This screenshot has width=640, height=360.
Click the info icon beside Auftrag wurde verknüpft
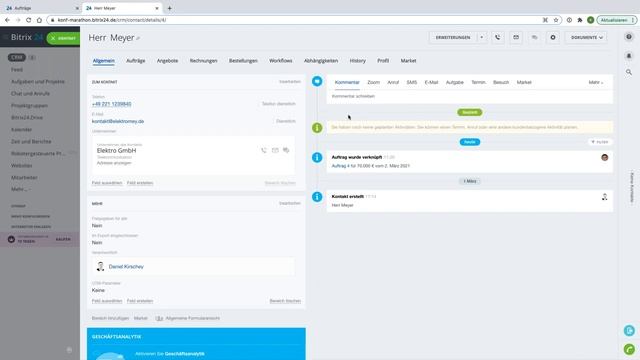coord(317,158)
